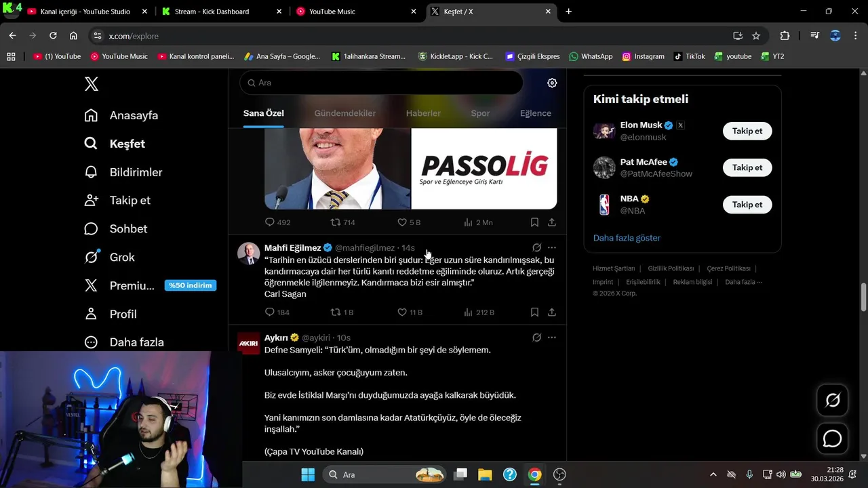Viewport: 868px width, 488px height.
Task: Open Windows Start menu
Action: coord(307,474)
